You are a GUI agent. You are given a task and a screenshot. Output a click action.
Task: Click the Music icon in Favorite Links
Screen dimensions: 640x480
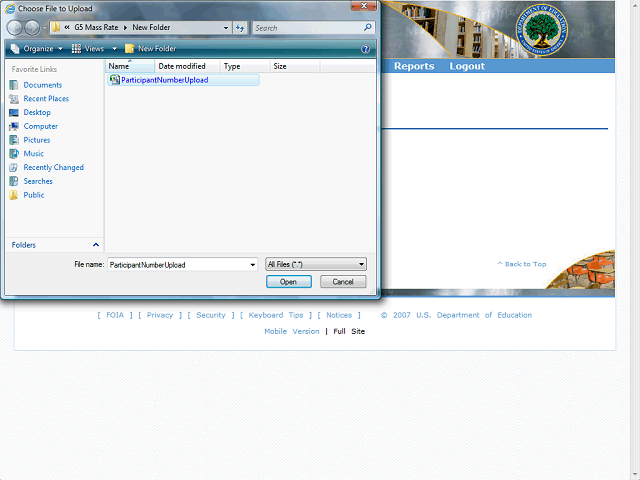click(x=14, y=154)
